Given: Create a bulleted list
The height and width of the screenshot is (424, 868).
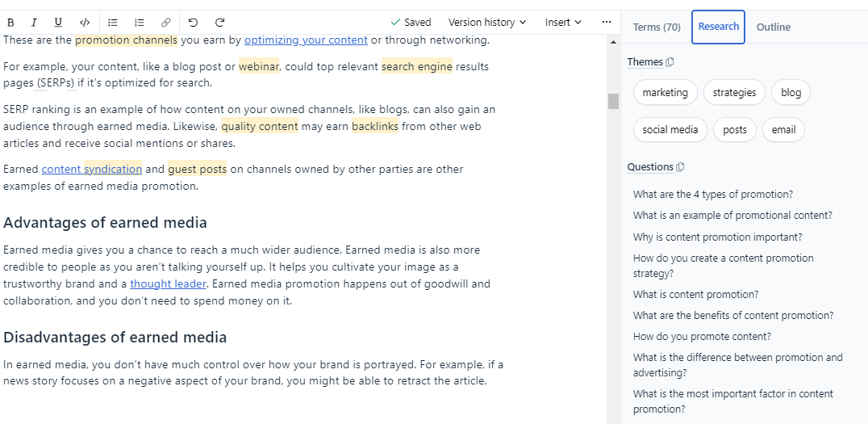Looking at the screenshot, I should point(113,23).
